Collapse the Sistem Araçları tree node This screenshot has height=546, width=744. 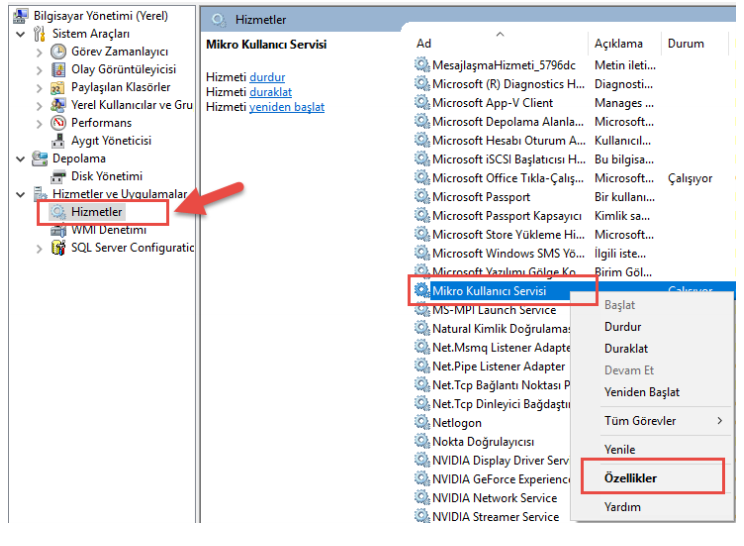(21, 34)
